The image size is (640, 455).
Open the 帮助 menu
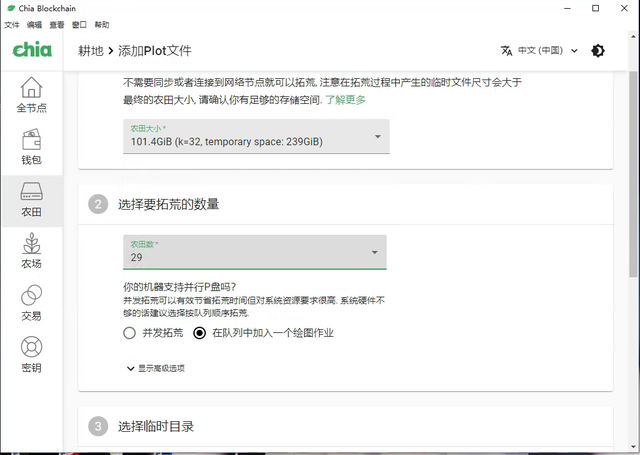(x=102, y=25)
